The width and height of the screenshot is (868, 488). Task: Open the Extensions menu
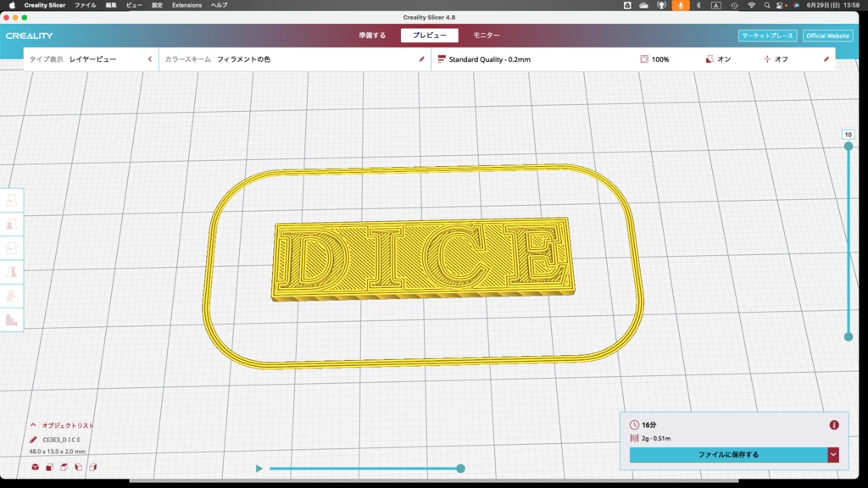[x=186, y=5]
